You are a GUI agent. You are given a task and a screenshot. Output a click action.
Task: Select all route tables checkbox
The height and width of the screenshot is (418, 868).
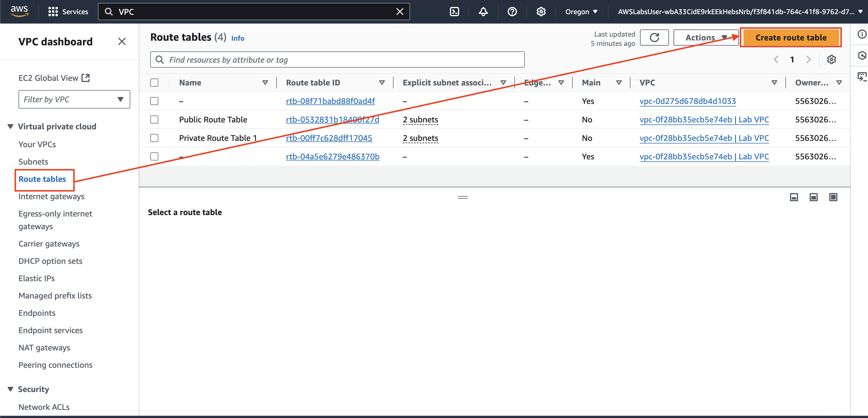click(x=154, y=83)
